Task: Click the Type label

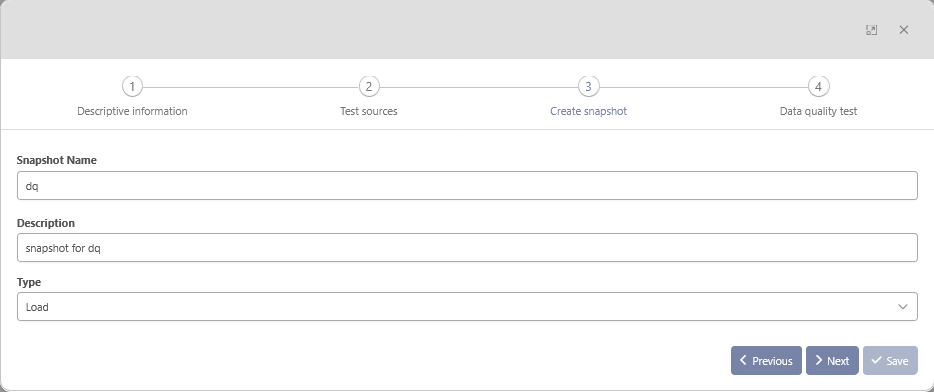Action: point(29,282)
